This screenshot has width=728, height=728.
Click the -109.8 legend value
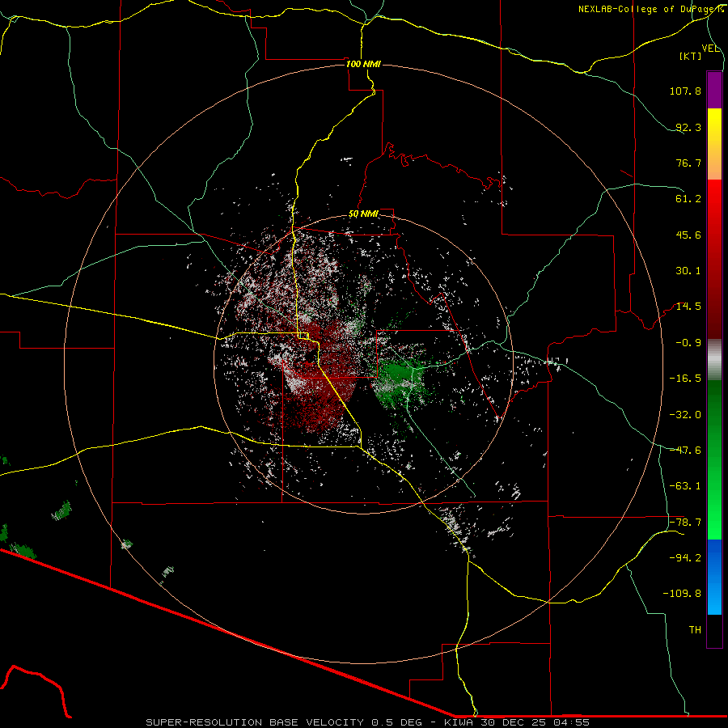pyautogui.click(x=682, y=594)
